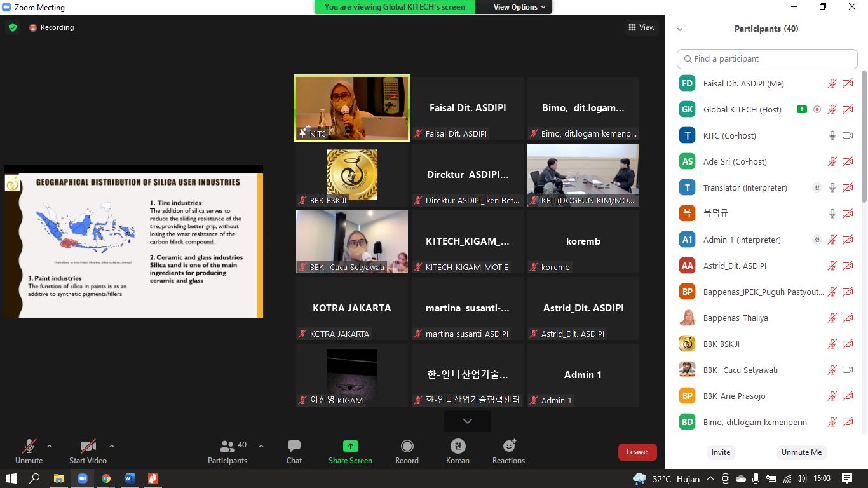Open the View Options dropdown

click(x=519, y=7)
